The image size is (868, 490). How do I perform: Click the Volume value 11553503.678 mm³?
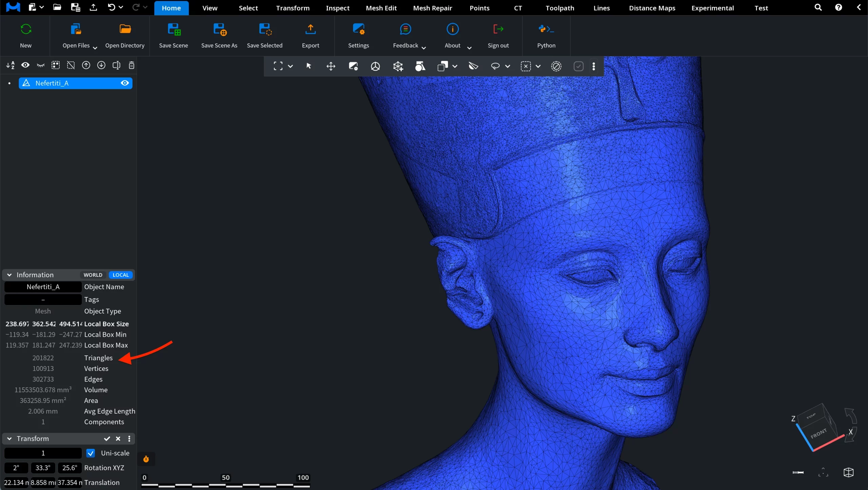point(43,390)
